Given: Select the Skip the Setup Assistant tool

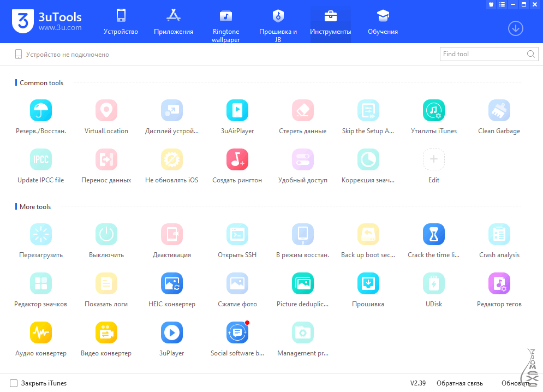Looking at the screenshot, I should click(x=368, y=111).
